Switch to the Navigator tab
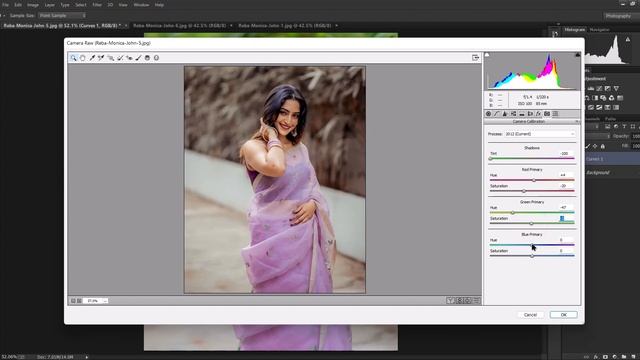 click(599, 30)
